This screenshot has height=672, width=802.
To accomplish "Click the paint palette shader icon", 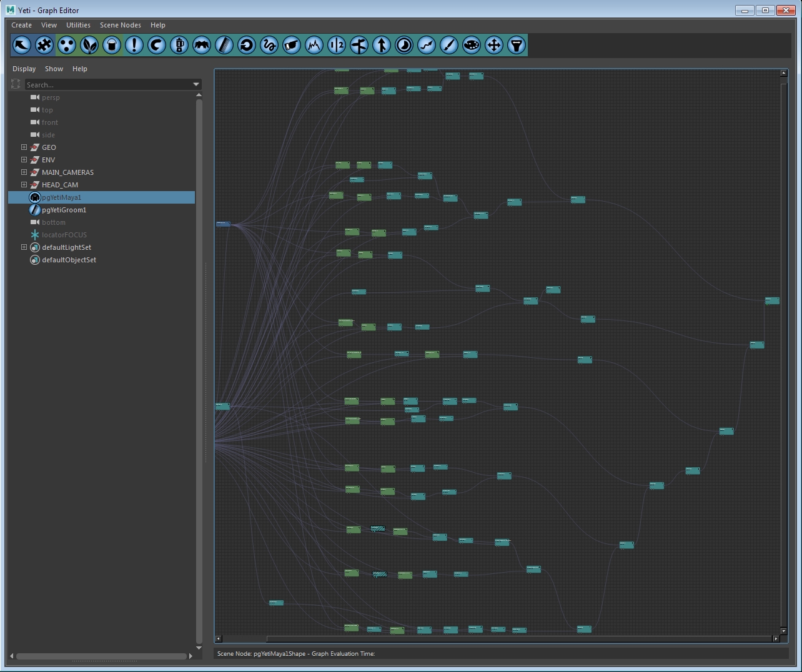I will pos(472,45).
